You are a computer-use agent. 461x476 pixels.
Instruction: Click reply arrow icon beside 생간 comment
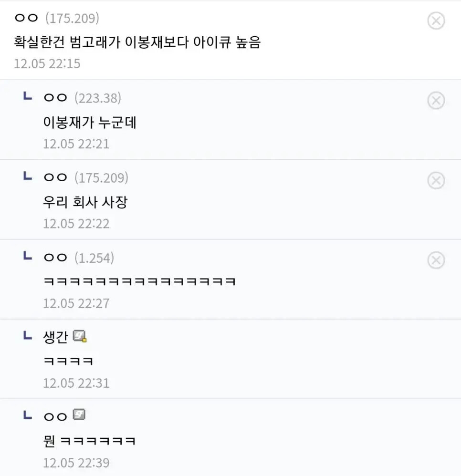tap(28, 337)
